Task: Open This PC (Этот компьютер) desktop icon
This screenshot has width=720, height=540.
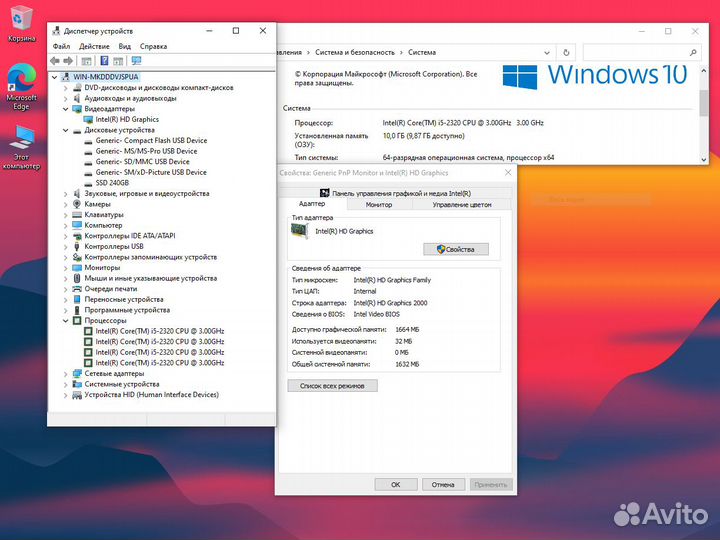Action: click(21, 147)
